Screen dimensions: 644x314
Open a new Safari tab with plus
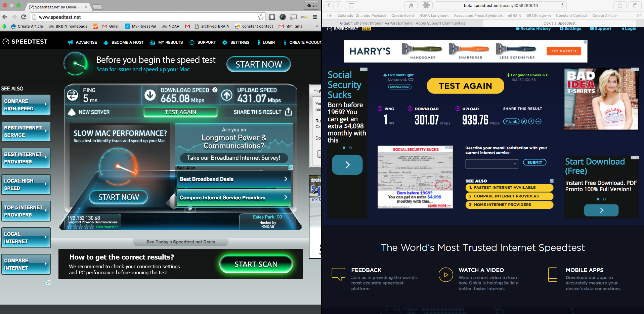click(640, 23)
